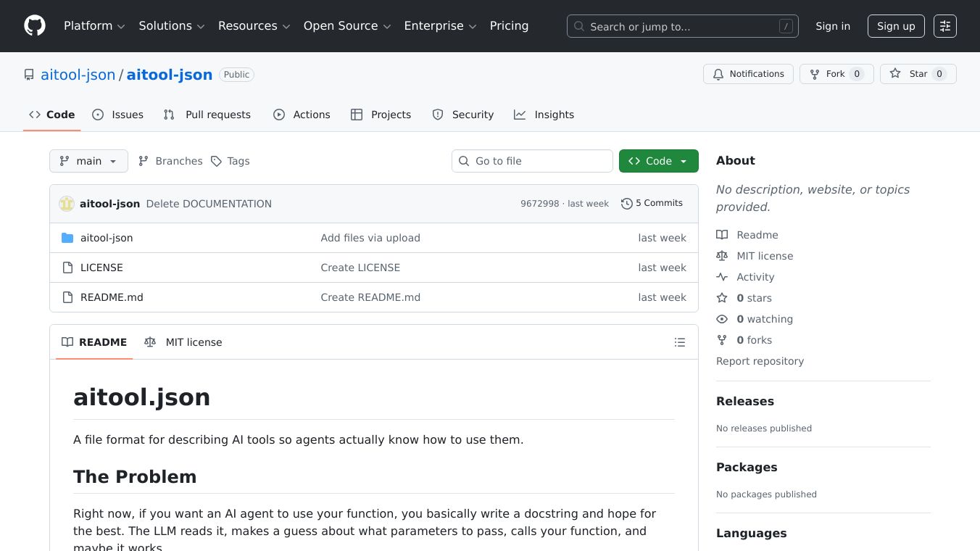The image size is (980, 551).
Task: Click the aitool-json user avatar
Action: pos(67,204)
